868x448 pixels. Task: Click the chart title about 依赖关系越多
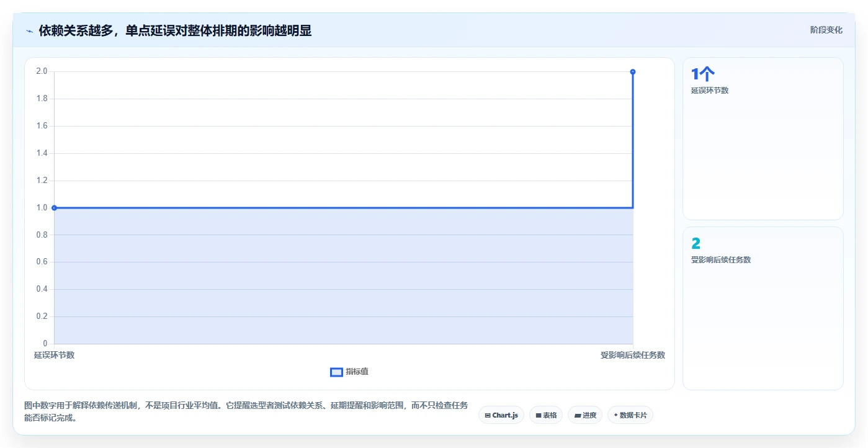(x=175, y=30)
